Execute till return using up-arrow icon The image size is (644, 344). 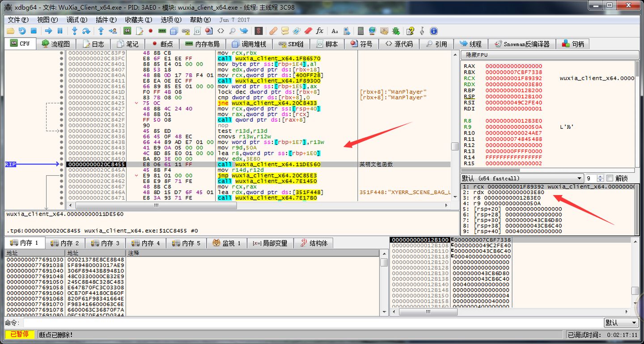tap(101, 31)
